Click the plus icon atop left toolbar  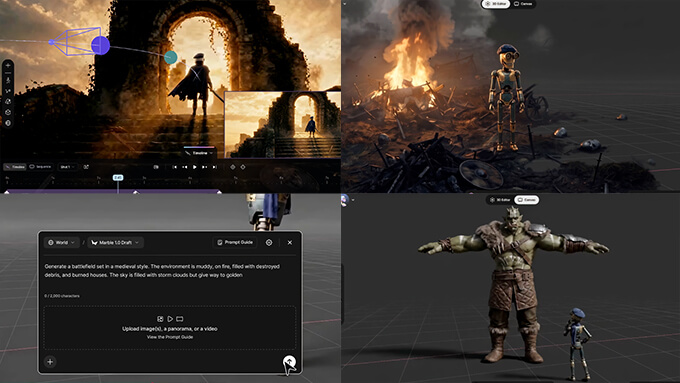8,65
